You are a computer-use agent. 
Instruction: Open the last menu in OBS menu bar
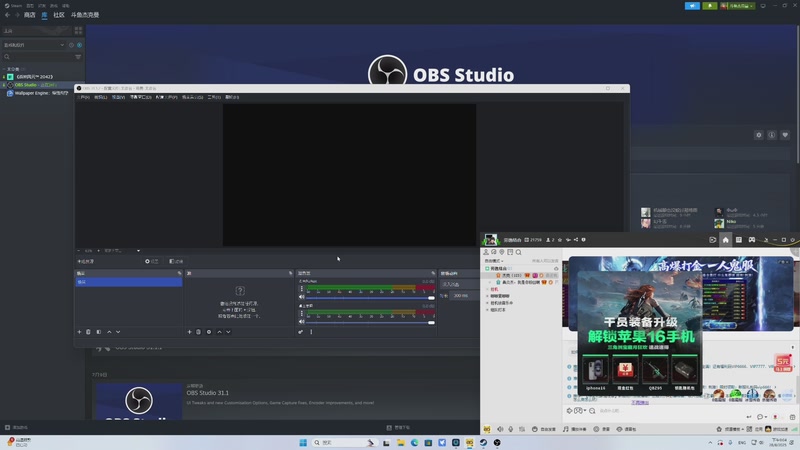click(232, 97)
